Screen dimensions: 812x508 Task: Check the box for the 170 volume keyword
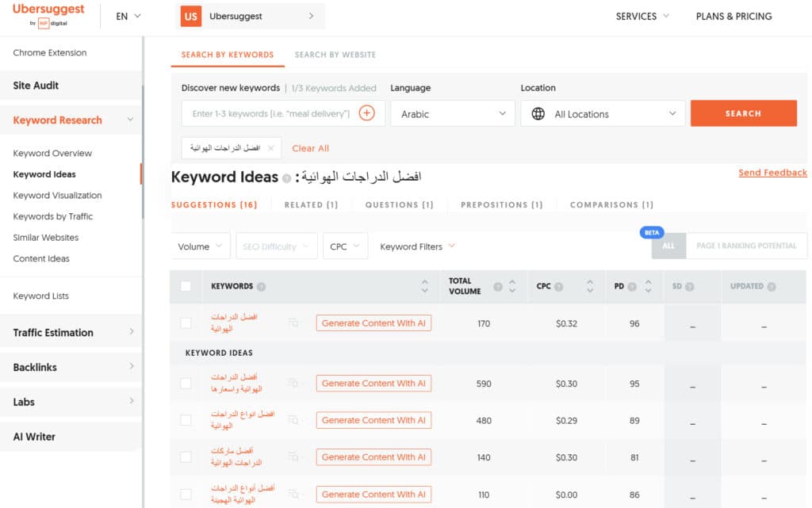(186, 323)
